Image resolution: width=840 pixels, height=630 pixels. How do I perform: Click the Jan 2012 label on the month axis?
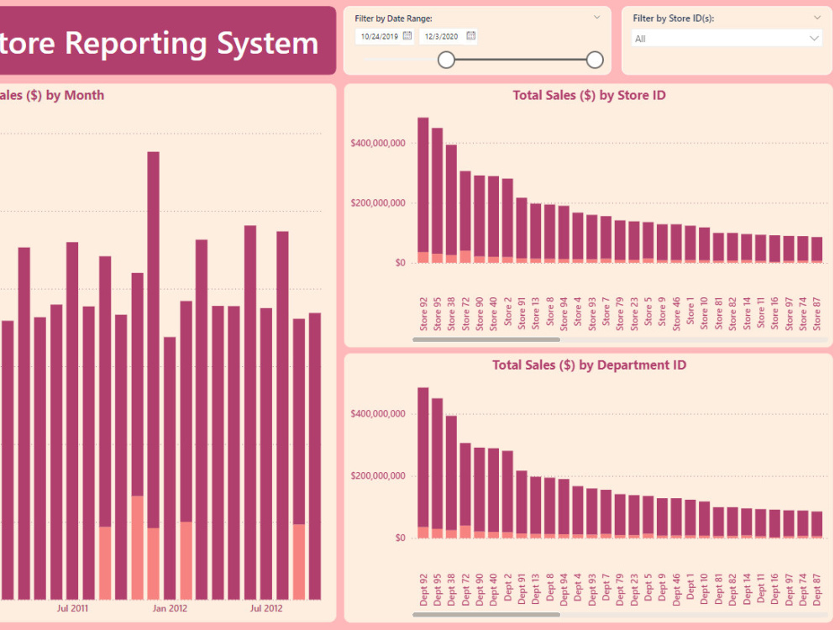pyautogui.click(x=171, y=607)
